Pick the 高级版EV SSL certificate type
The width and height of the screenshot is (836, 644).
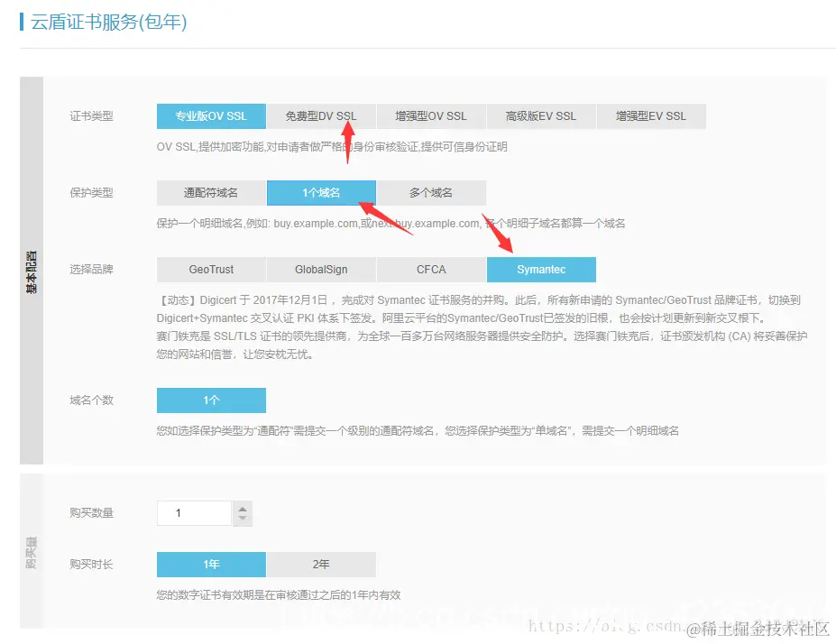click(x=541, y=116)
